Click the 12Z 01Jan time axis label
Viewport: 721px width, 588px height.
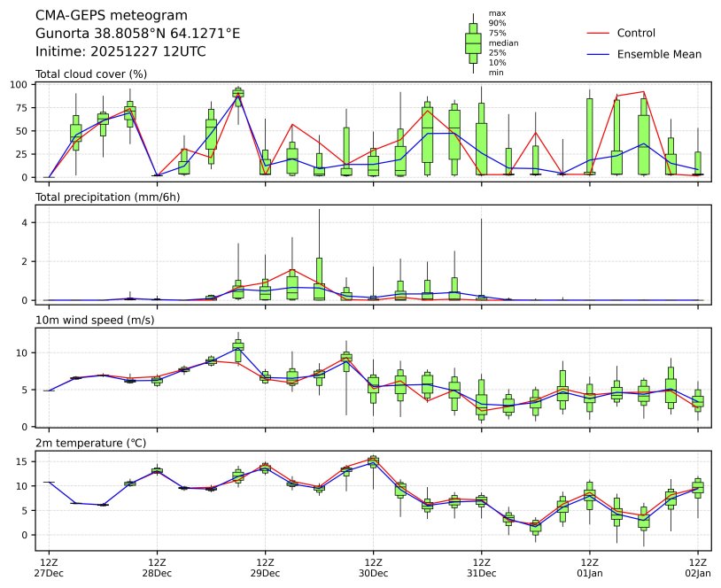(589, 568)
